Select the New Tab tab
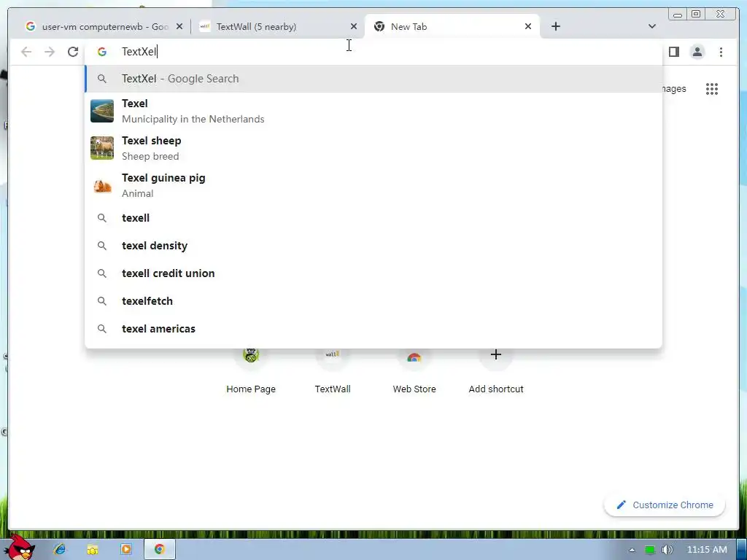 (452, 27)
